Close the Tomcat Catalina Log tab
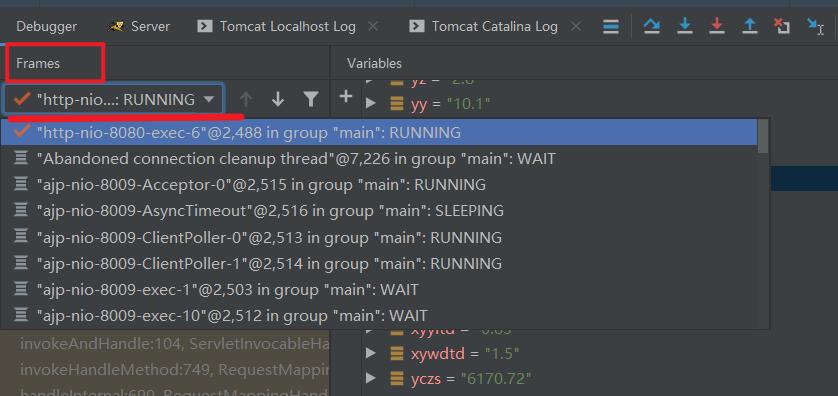 (x=576, y=26)
